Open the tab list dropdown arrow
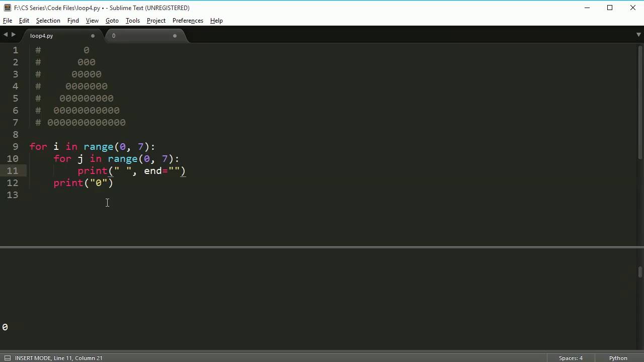Image resolution: width=644 pixels, height=362 pixels. point(638,35)
